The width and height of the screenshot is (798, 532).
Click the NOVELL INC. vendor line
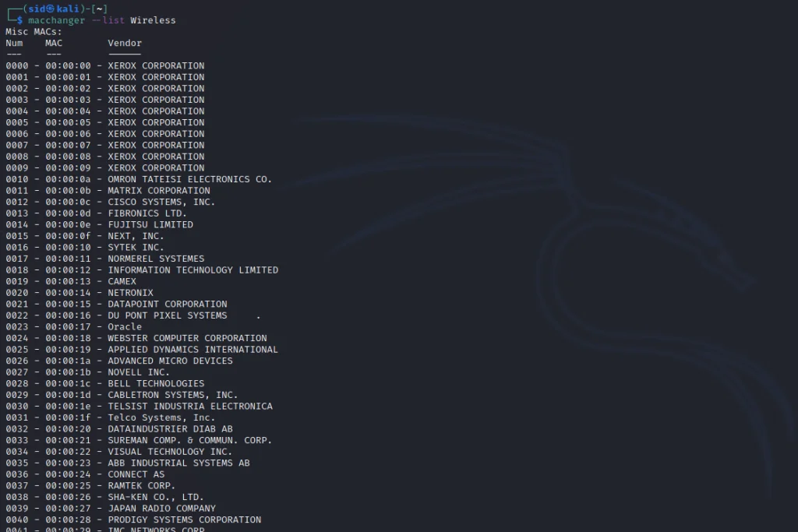pos(87,372)
